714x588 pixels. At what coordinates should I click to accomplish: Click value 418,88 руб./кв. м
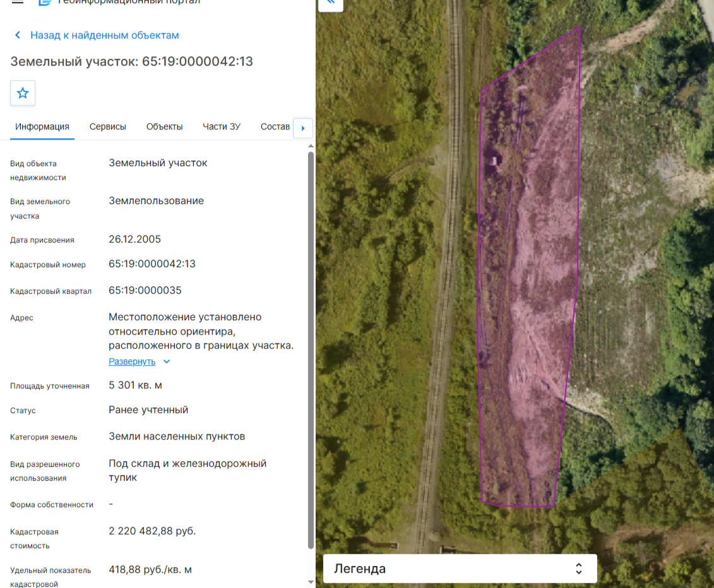tap(150, 570)
